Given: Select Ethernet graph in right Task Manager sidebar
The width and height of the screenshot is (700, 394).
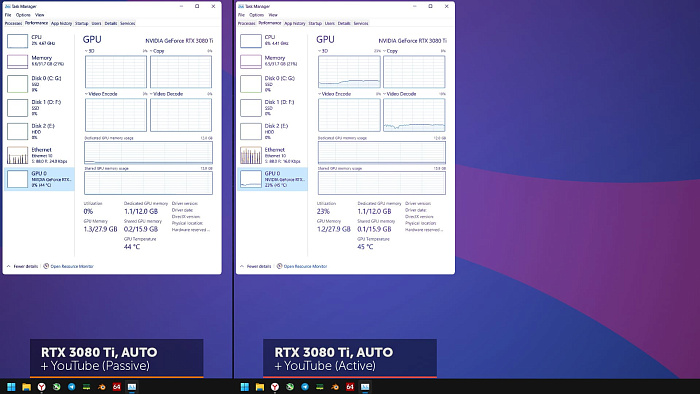Looking at the screenshot, I should click(x=251, y=155).
